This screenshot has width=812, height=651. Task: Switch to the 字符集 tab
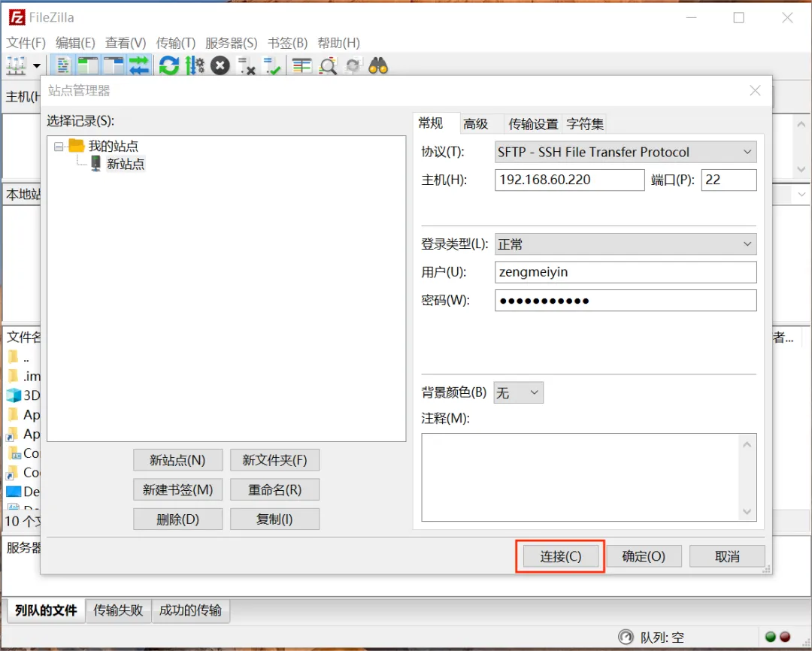[x=585, y=124]
